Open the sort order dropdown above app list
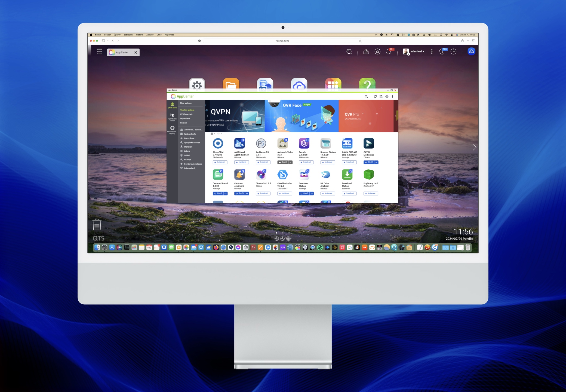Screen dimensions: 566x392 coord(219,134)
